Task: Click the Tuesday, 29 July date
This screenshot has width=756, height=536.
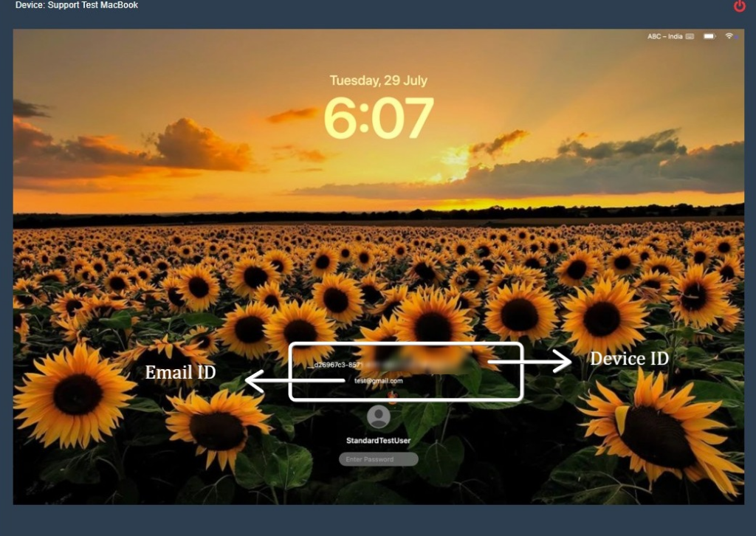Action: [x=378, y=80]
